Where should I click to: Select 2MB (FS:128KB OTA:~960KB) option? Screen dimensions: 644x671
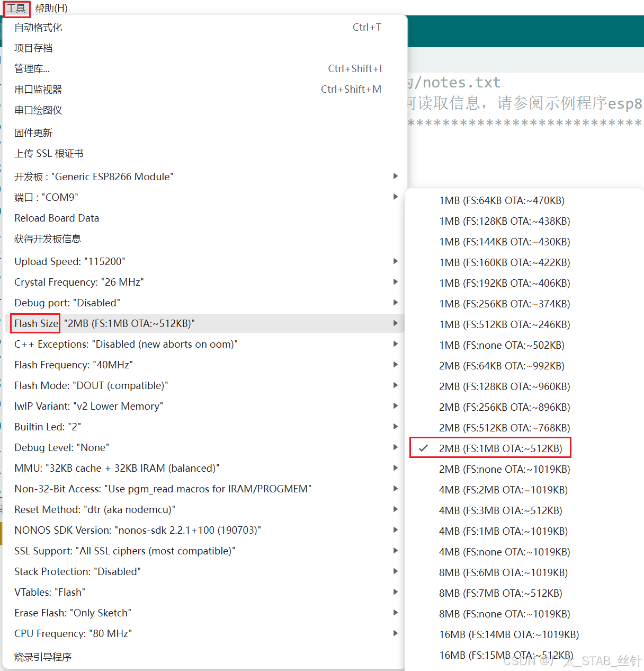(x=524, y=386)
